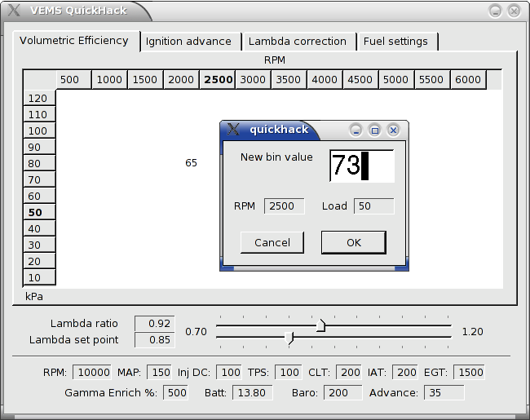The width and height of the screenshot is (530, 420).
Task: Open the Fuel settings tab
Action: click(398, 42)
